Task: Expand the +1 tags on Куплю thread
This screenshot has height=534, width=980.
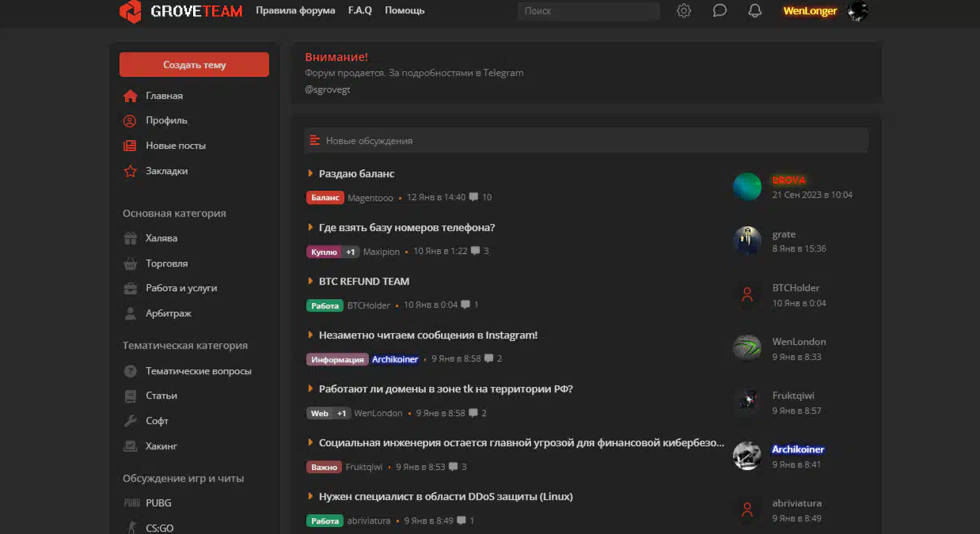Action: (351, 252)
